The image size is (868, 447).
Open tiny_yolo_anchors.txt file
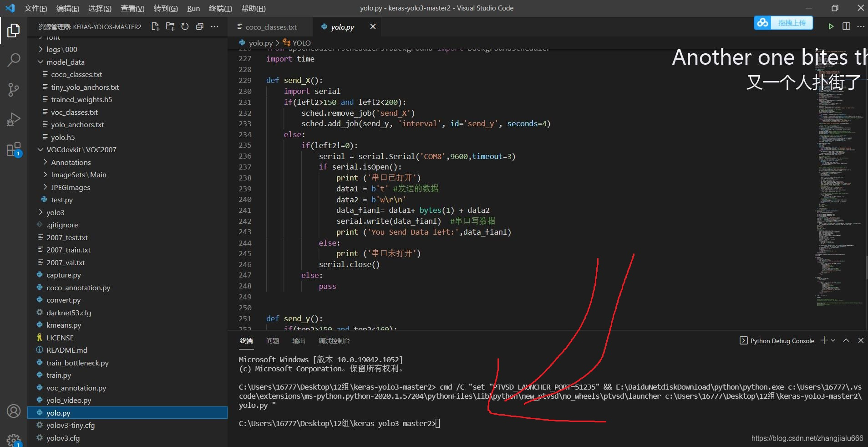click(x=127, y=87)
